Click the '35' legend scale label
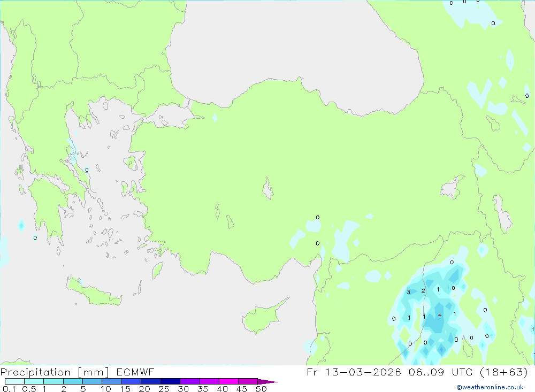The width and height of the screenshot is (535, 392). [203, 389]
